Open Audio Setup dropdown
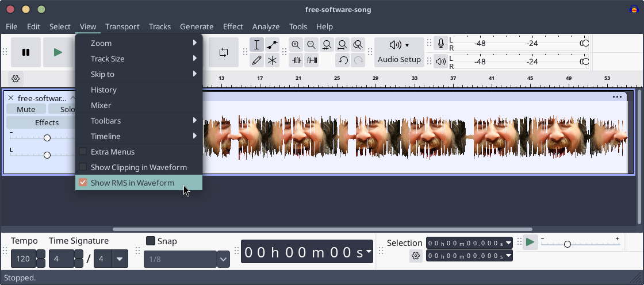This screenshot has width=644, height=285. tap(399, 52)
